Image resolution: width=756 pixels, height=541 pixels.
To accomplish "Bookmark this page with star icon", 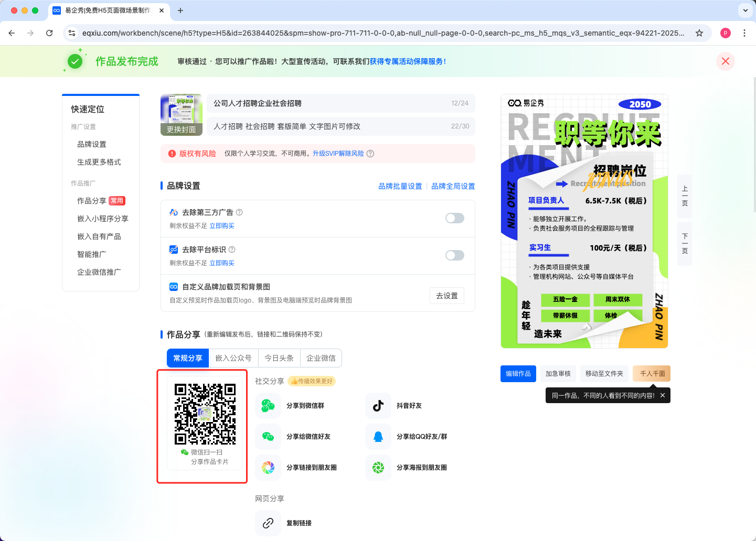I will click(x=699, y=33).
